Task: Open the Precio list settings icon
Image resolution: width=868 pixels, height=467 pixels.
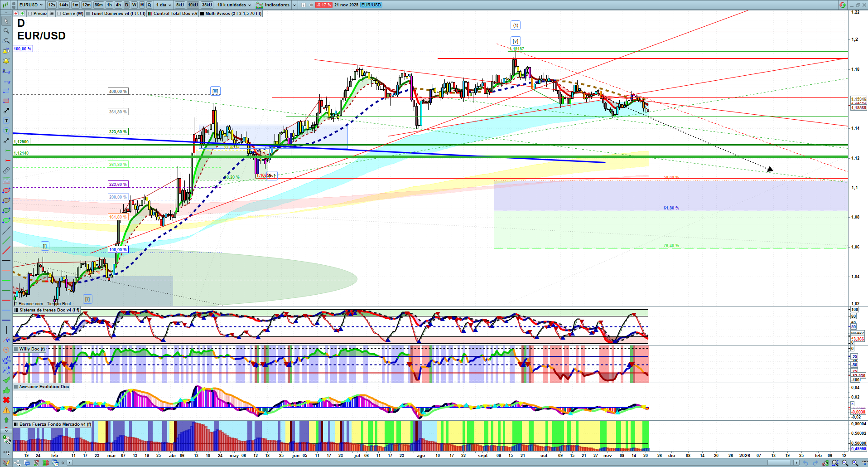Action: 52,14
